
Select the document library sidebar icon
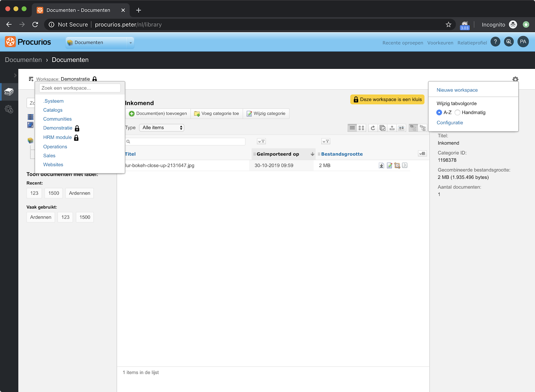tap(9, 92)
